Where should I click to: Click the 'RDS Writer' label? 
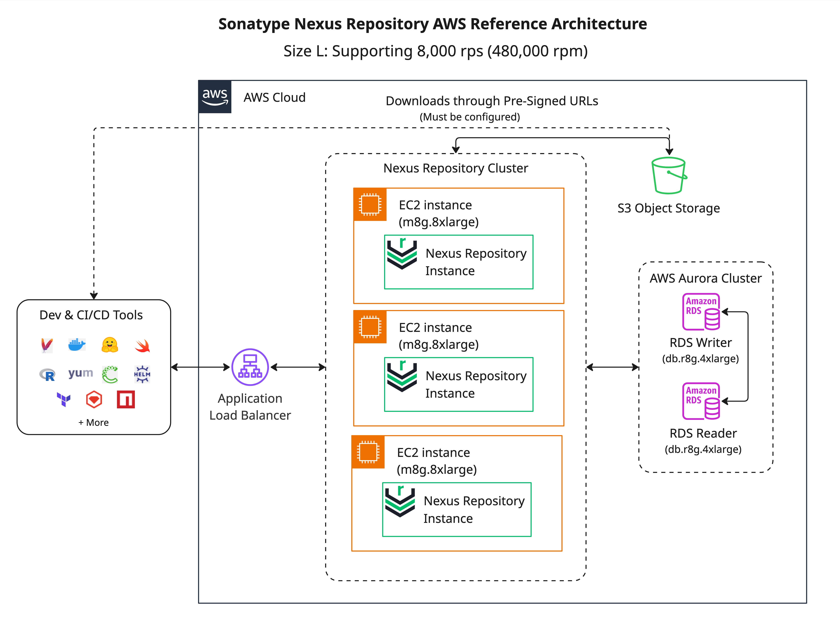(x=701, y=343)
